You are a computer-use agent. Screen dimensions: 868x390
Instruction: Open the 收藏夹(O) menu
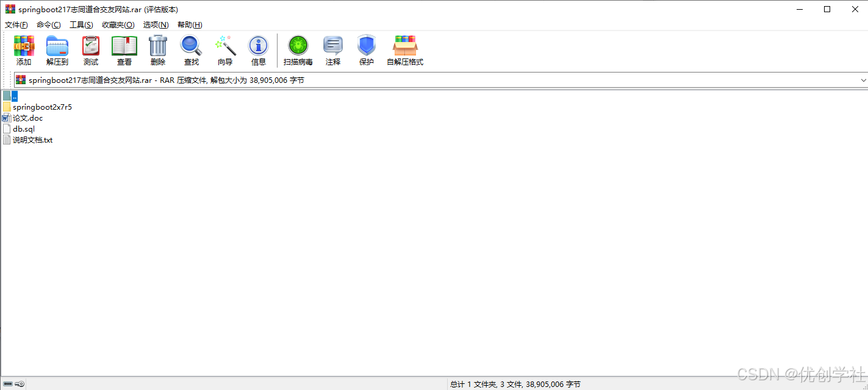(x=118, y=25)
